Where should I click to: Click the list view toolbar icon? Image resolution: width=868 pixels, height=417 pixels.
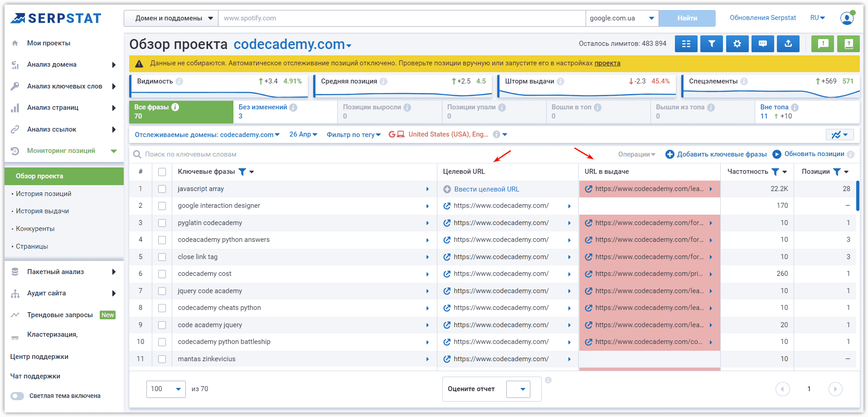click(x=686, y=44)
